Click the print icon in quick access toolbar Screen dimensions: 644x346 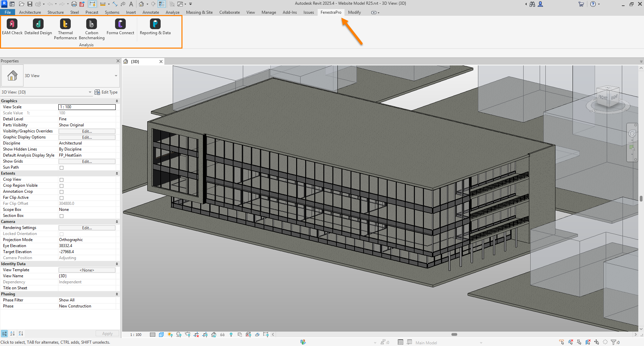[74, 4]
